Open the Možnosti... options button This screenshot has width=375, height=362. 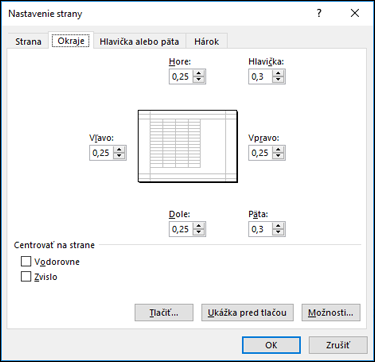click(x=331, y=313)
